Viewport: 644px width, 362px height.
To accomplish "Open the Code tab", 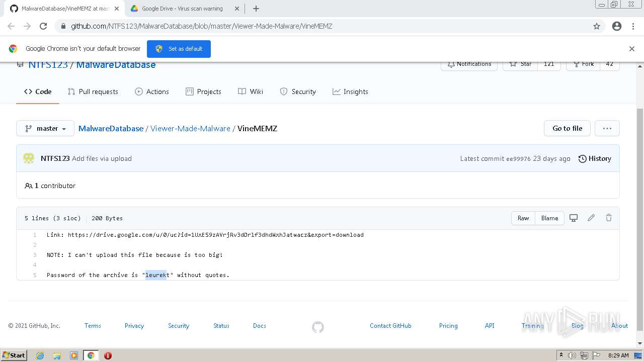I will (38, 92).
